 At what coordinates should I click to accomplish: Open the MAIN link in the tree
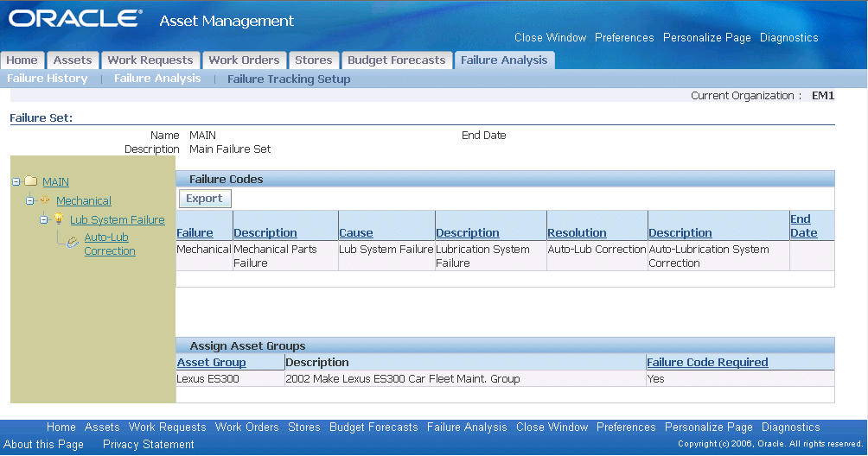[56, 182]
